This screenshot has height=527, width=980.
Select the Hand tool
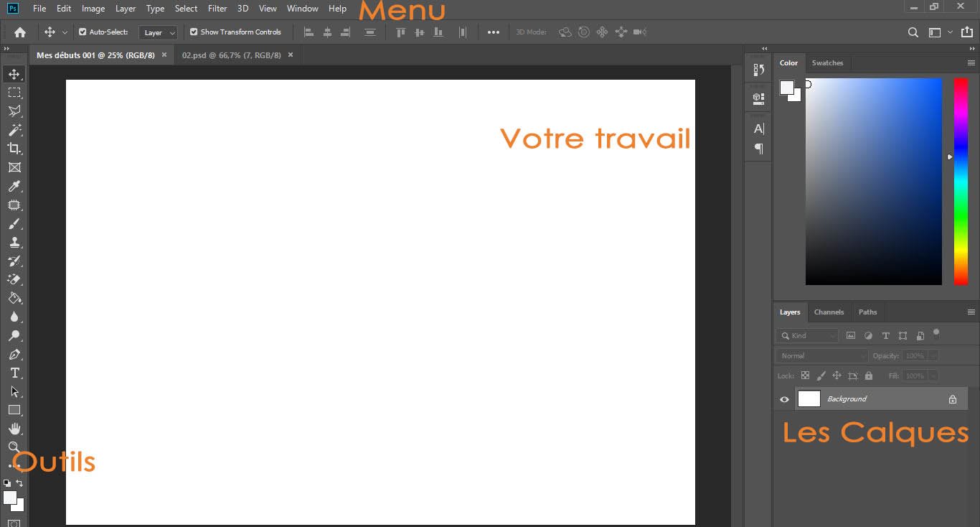pos(14,429)
